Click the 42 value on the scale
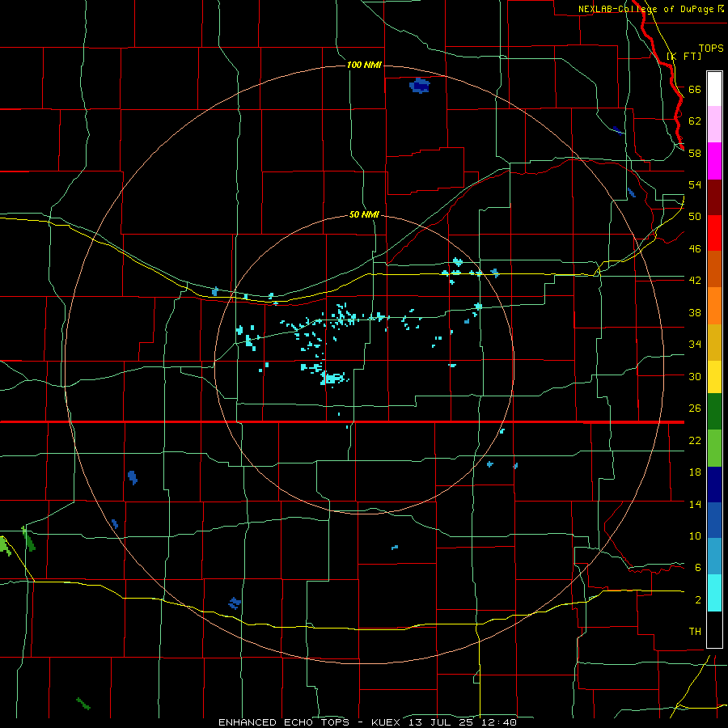This screenshot has width=728, height=728. [x=695, y=281]
